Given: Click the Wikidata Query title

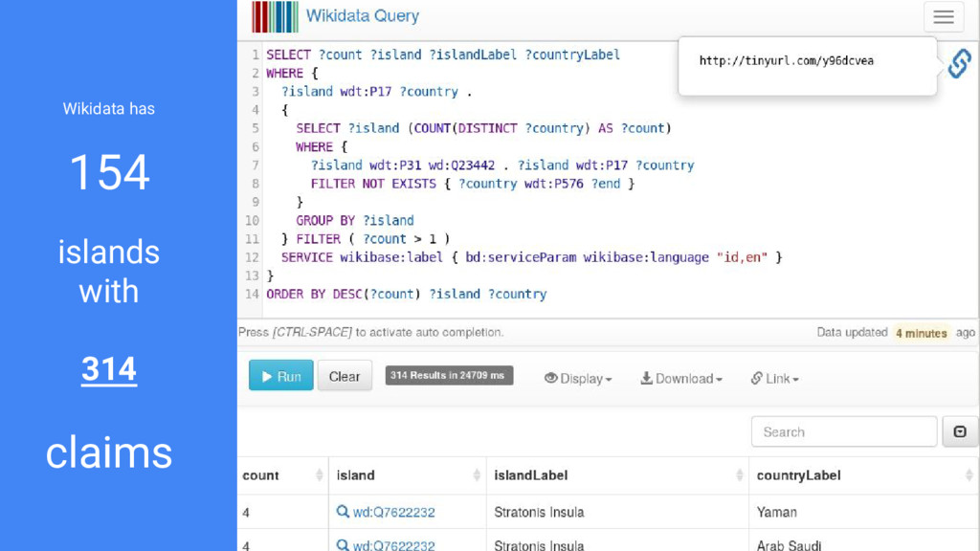Looking at the screenshot, I should click(x=363, y=15).
